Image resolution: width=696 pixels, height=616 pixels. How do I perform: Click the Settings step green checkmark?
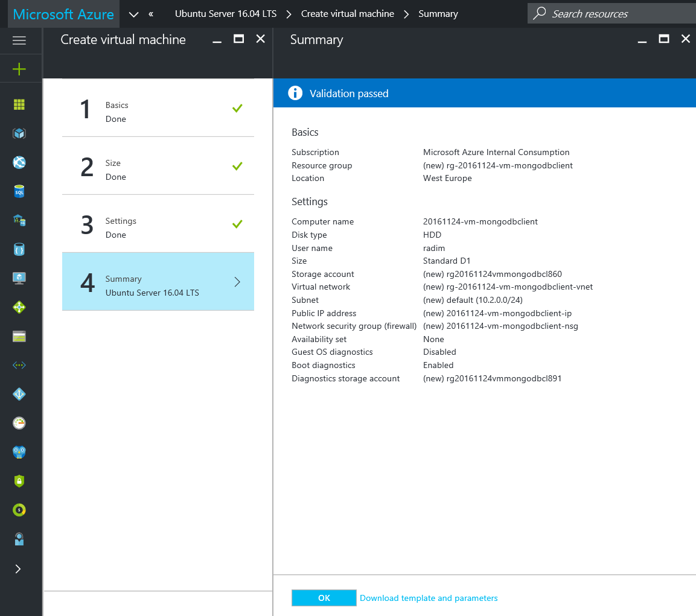pyautogui.click(x=237, y=224)
